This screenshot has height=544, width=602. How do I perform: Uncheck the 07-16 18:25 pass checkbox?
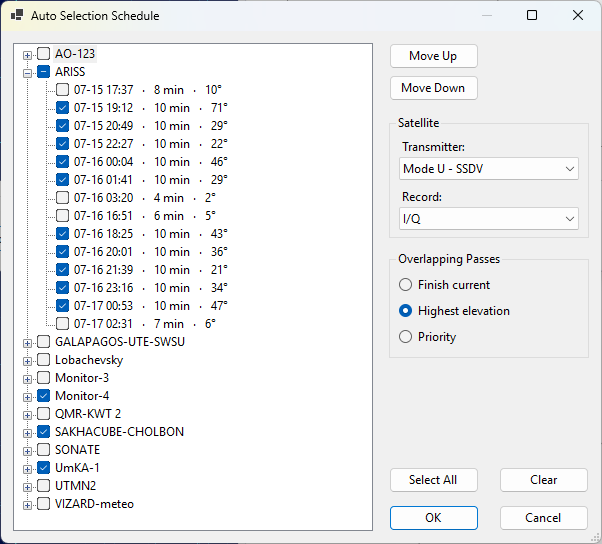[x=63, y=233]
